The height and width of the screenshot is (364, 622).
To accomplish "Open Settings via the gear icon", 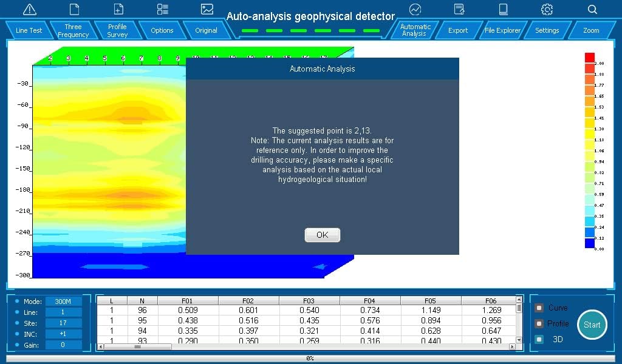I will point(547,9).
